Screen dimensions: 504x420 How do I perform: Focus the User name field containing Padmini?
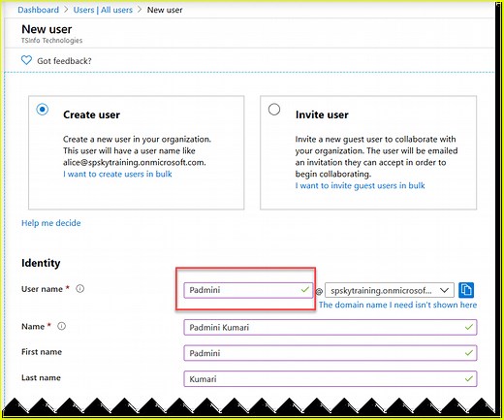[x=248, y=290]
